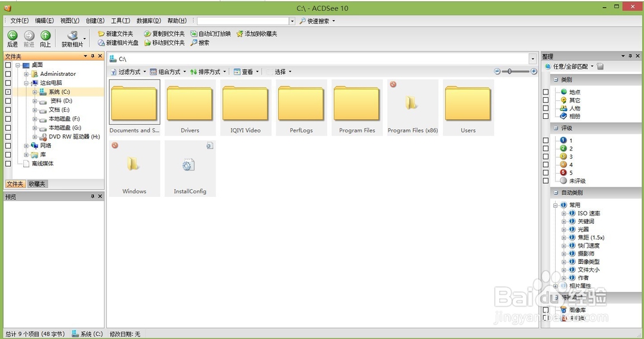Open the View (查看) mode dropdown

[247, 72]
